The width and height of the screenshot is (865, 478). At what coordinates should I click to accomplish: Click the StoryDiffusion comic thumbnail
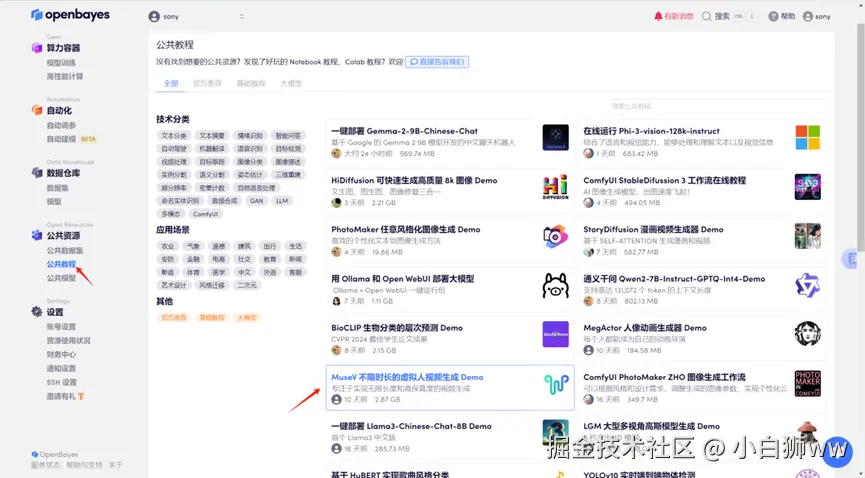tap(808, 236)
